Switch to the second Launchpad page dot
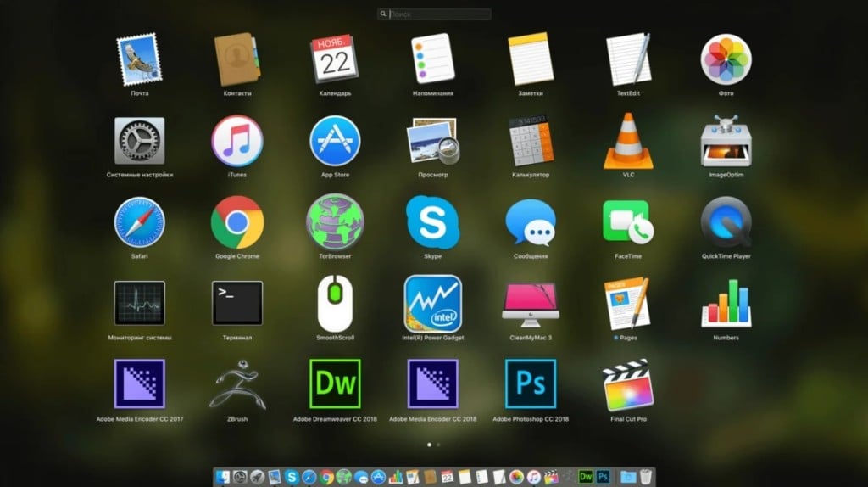Viewport: 868px width, 487px height. point(438,445)
